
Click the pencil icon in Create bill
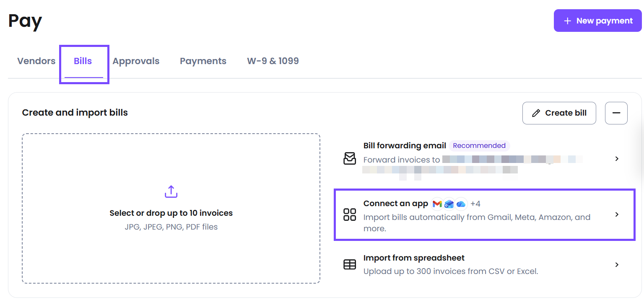pos(536,113)
